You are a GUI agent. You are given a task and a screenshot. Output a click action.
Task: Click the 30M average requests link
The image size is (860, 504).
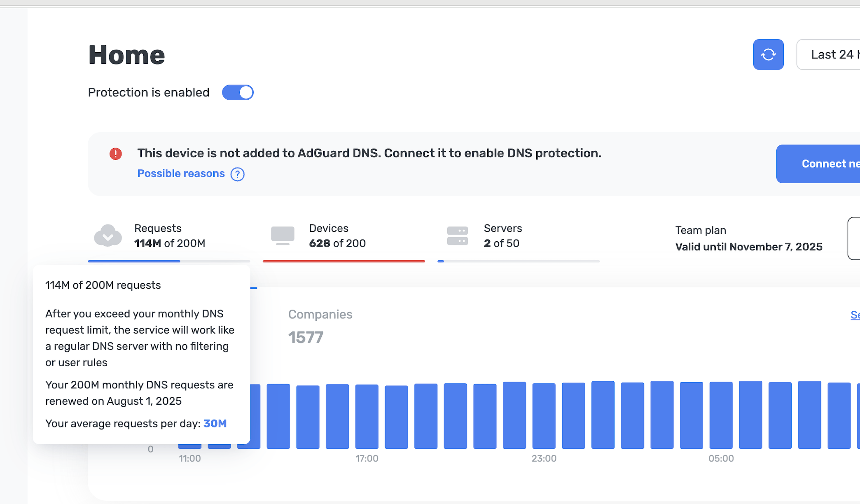215,423
